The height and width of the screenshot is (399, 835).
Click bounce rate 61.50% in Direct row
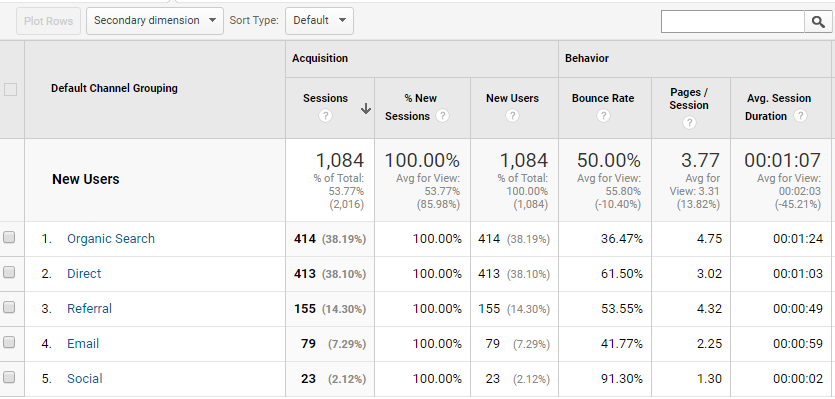coord(621,274)
